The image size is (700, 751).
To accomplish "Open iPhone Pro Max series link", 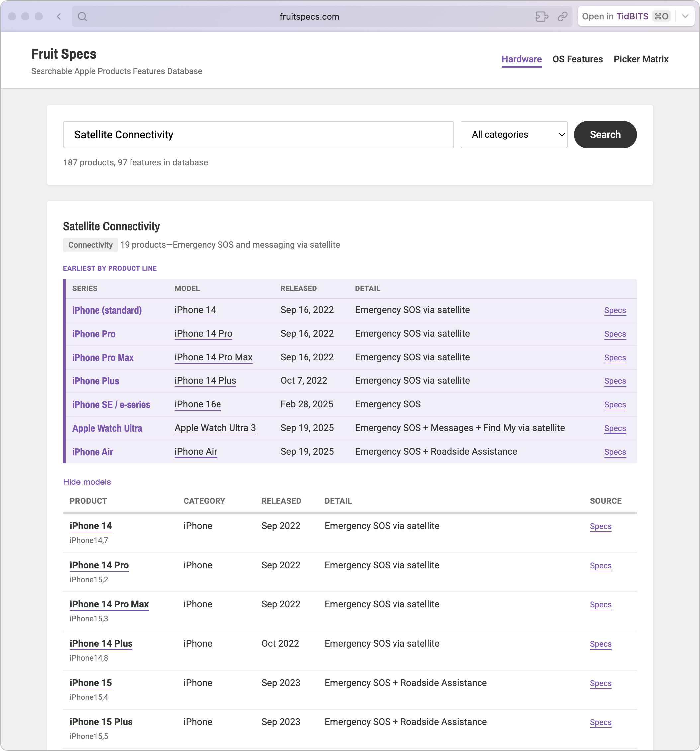I will [x=103, y=357].
